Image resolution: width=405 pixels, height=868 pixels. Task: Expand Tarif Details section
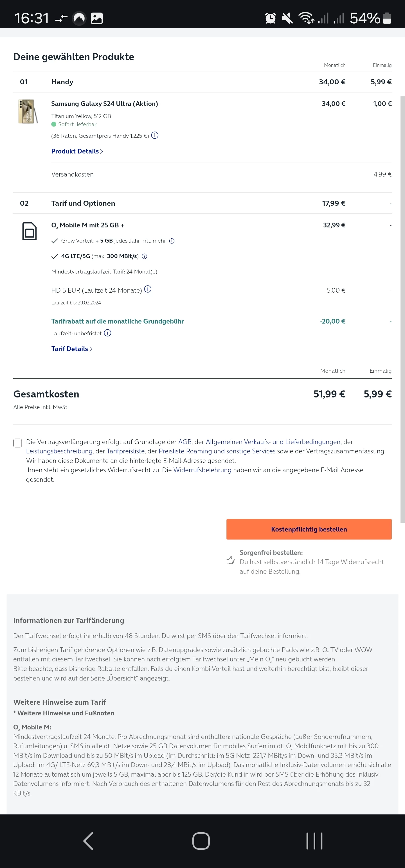click(71, 349)
